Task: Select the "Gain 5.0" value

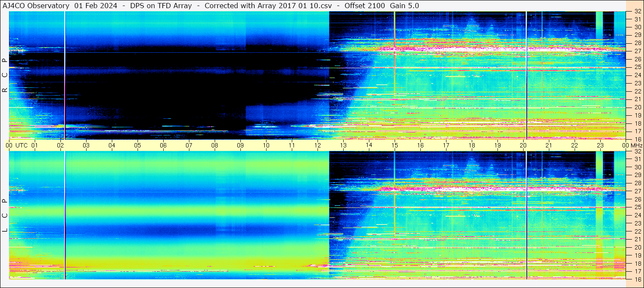Action: tap(404, 6)
